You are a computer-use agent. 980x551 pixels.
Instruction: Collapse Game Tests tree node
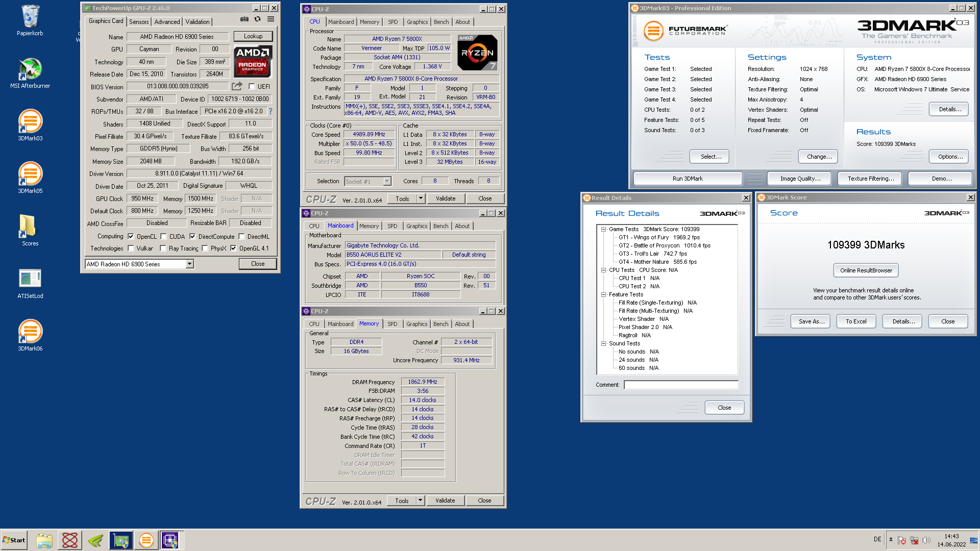603,229
